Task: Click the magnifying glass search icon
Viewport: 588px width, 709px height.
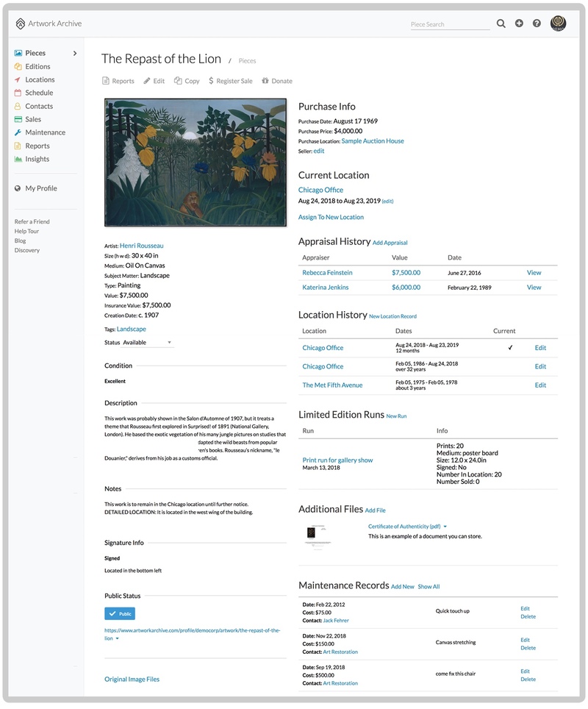Action: 501,23
